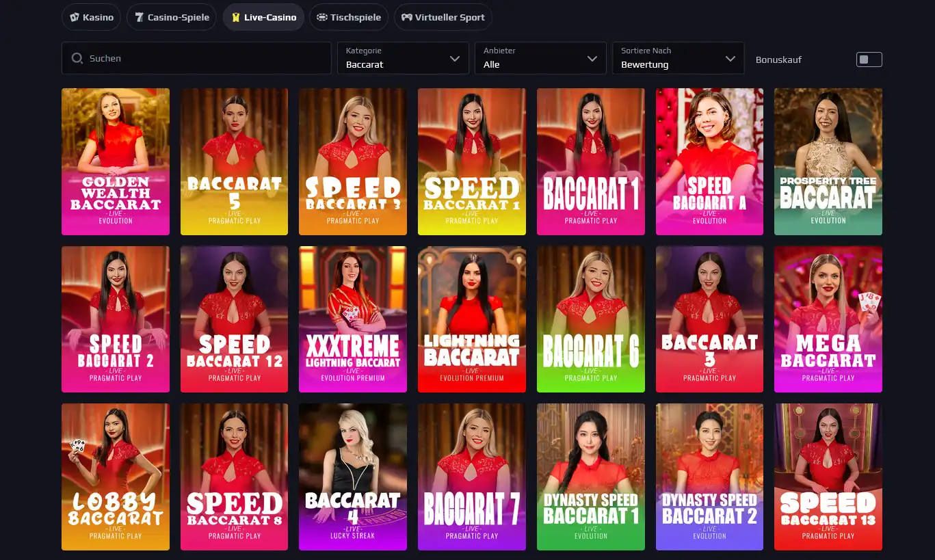Open the Kategorie dropdown

click(x=403, y=58)
